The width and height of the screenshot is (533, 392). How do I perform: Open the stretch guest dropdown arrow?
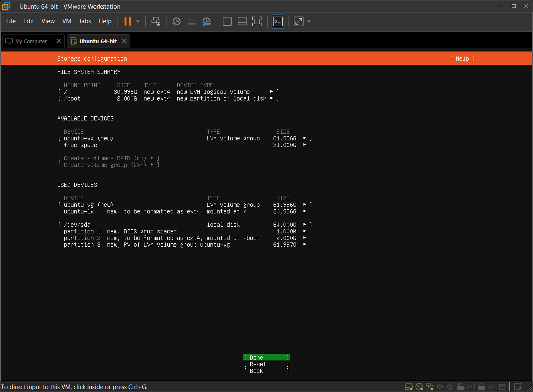tap(308, 21)
